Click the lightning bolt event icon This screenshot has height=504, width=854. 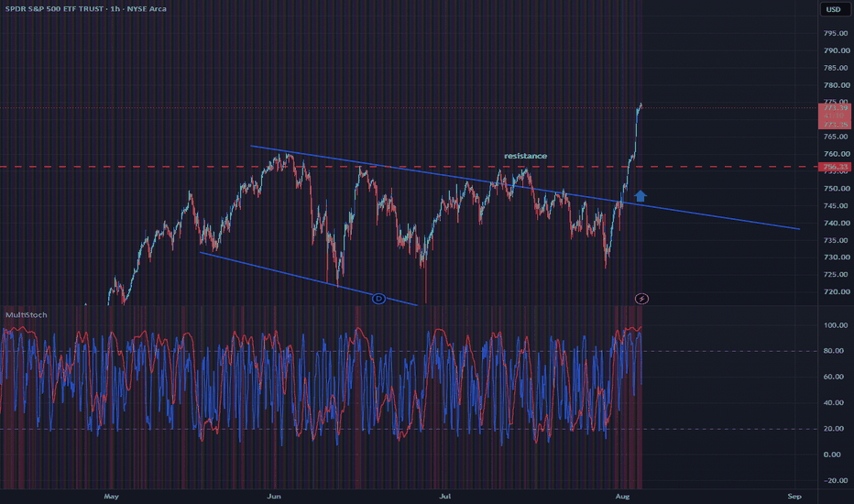coord(641,299)
